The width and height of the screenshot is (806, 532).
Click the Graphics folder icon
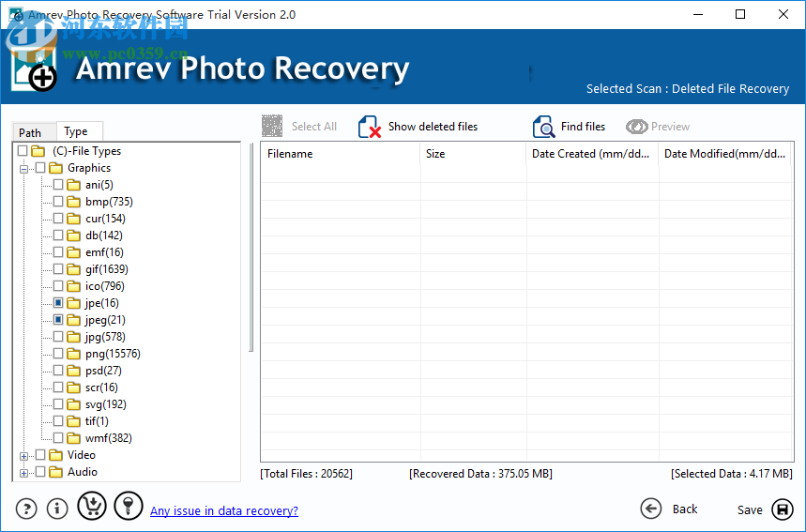pyautogui.click(x=55, y=168)
